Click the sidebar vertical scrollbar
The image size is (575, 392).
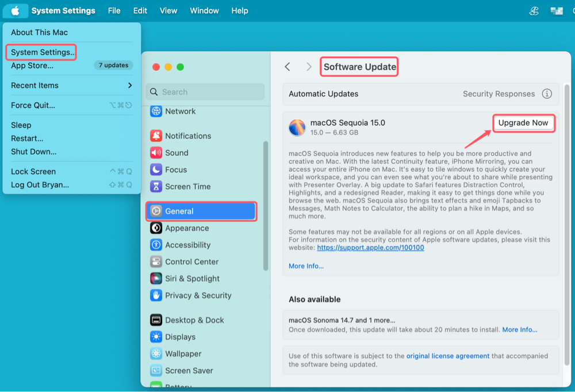click(265, 206)
